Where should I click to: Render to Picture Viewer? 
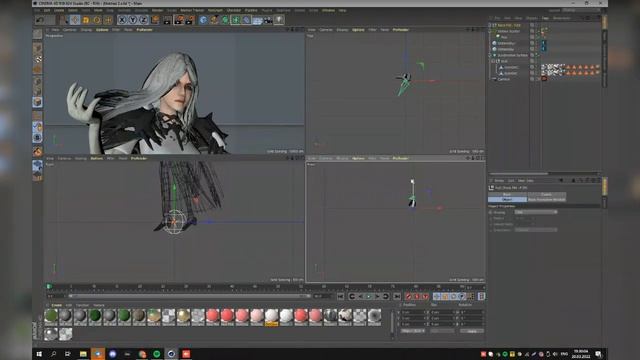point(179,20)
